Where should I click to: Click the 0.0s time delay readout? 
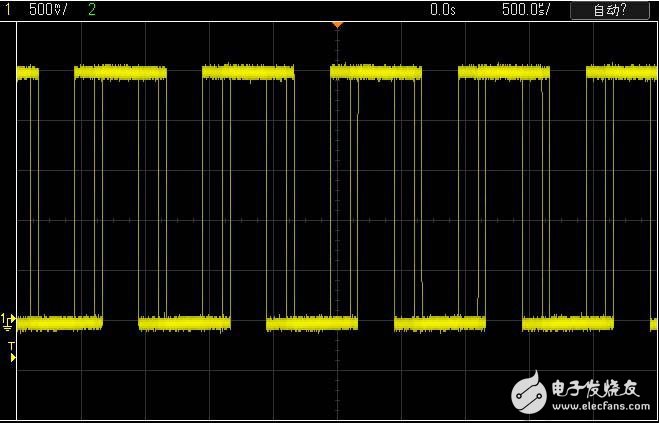tap(442, 9)
